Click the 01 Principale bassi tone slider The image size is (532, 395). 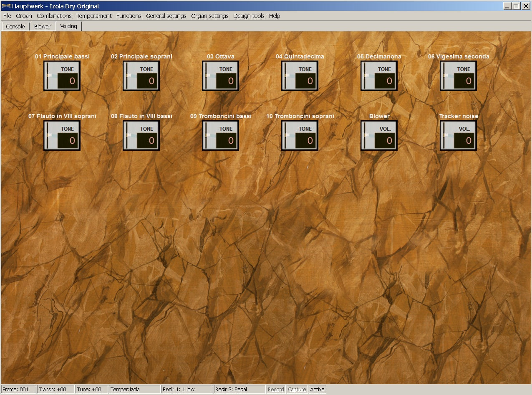(x=49, y=76)
